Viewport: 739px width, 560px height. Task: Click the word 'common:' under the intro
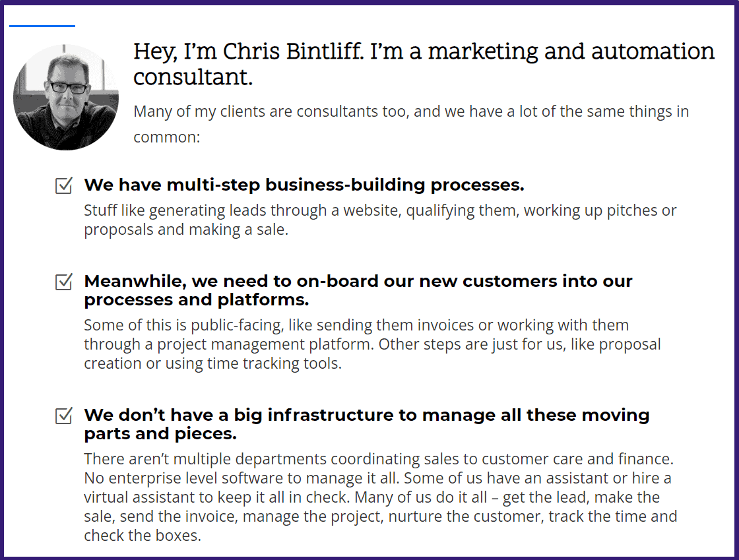(167, 137)
